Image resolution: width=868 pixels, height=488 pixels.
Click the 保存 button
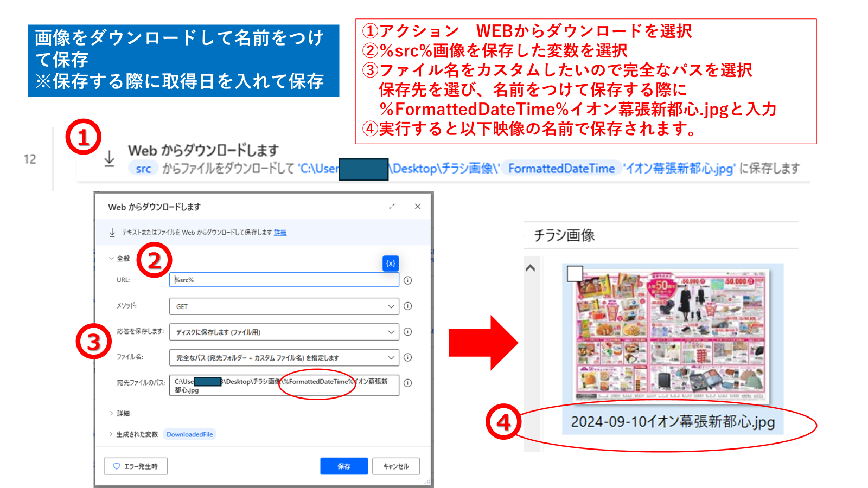tap(344, 466)
